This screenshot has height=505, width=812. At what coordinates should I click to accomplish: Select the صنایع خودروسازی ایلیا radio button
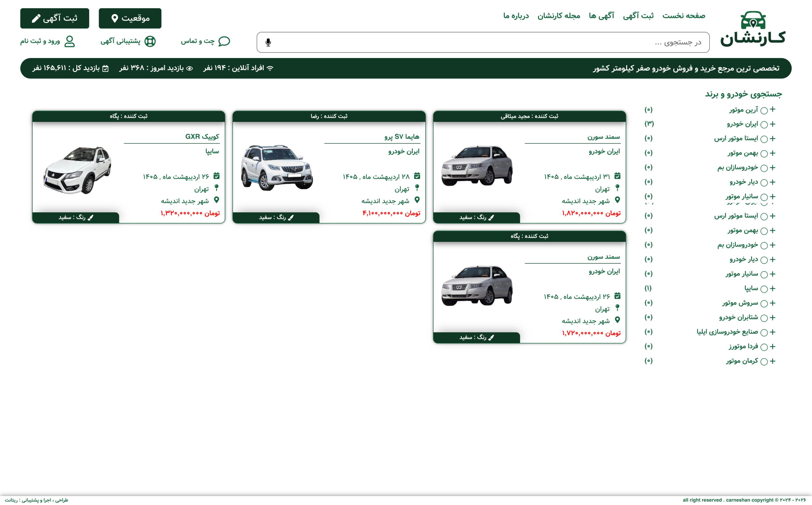764,332
